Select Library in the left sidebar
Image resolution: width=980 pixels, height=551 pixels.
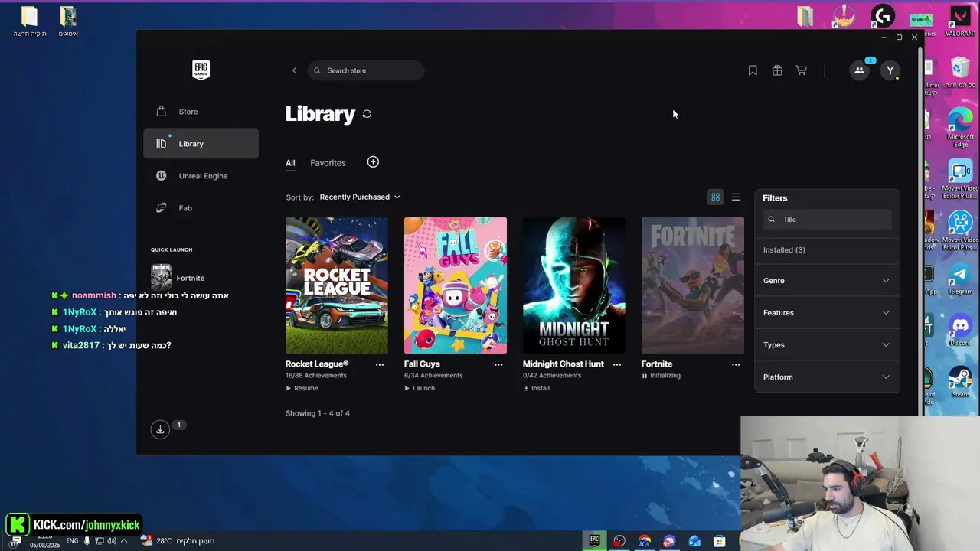click(201, 144)
